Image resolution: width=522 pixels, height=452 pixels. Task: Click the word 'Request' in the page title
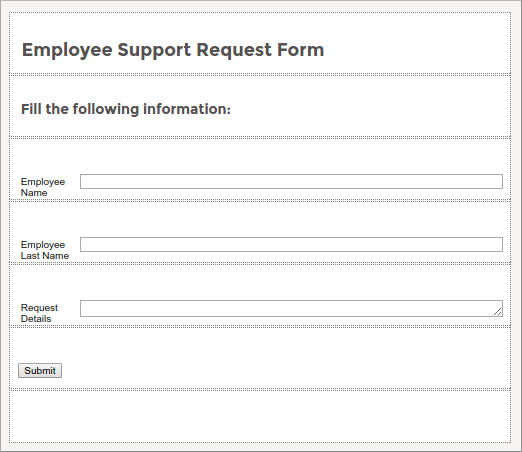[x=234, y=51]
